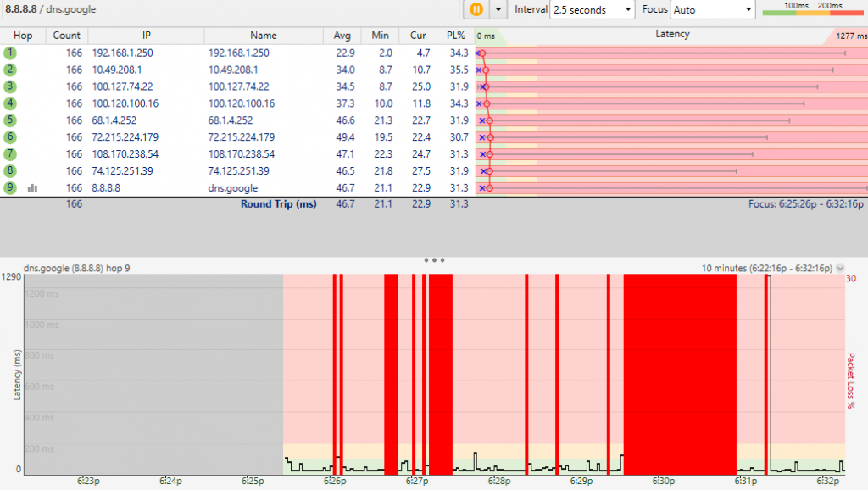
Task: Click the hop 2 green circle icon
Action: click(10, 70)
